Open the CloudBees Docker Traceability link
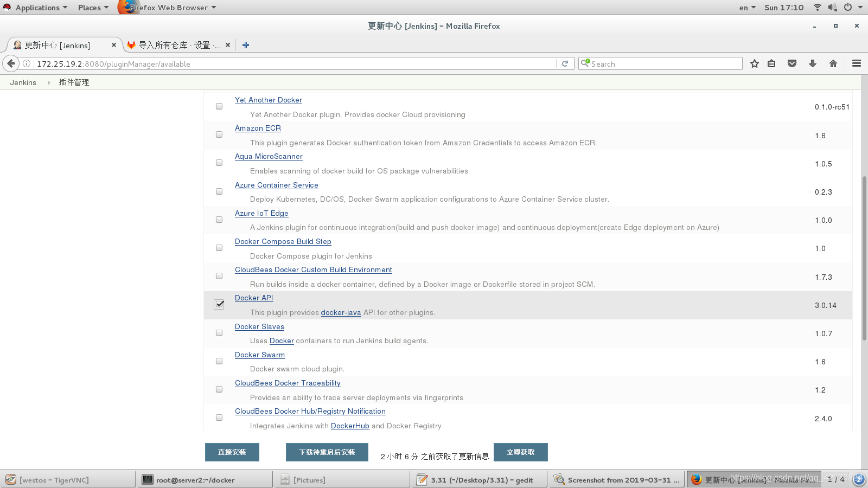The height and width of the screenshot is (488, 868). (x=288, y=383)
